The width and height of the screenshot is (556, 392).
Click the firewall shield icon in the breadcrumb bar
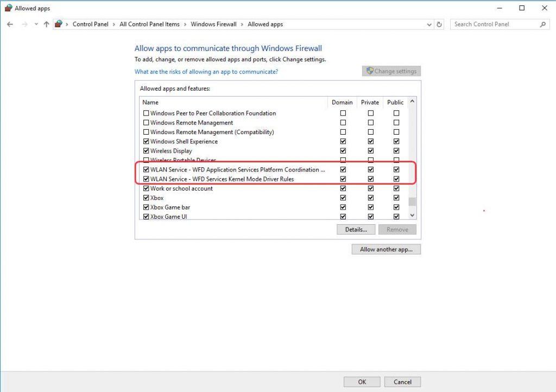[x=59, y=24]
